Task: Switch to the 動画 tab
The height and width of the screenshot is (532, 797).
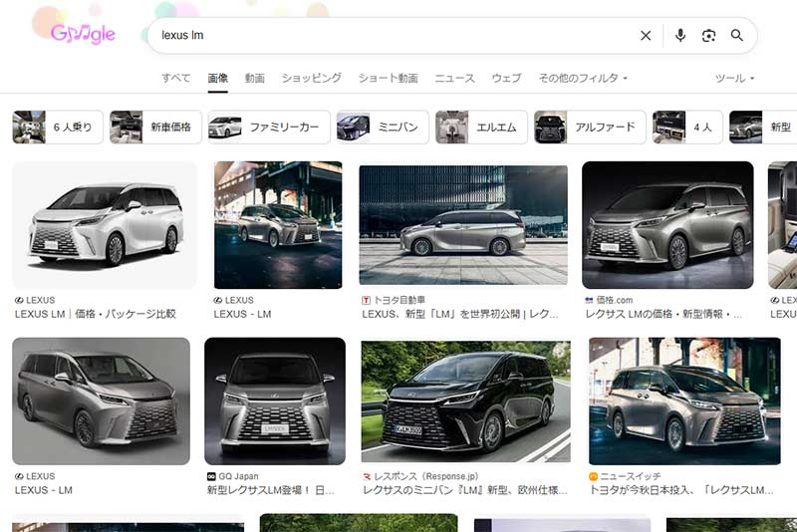Action: (x=255, y=78)
